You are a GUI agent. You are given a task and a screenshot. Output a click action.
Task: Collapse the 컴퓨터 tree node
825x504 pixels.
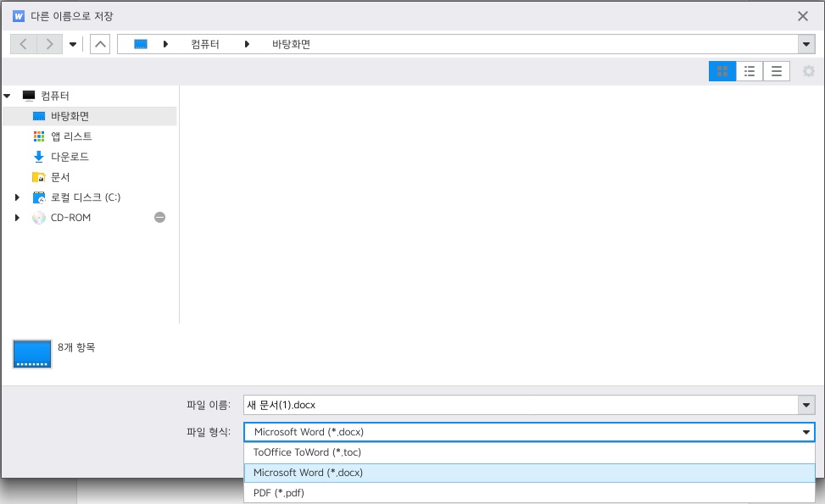[8, 96]
